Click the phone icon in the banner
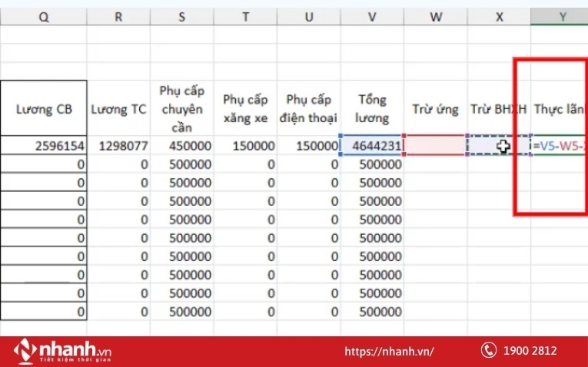This screenshot has width=588, height=367. (489, 350)
